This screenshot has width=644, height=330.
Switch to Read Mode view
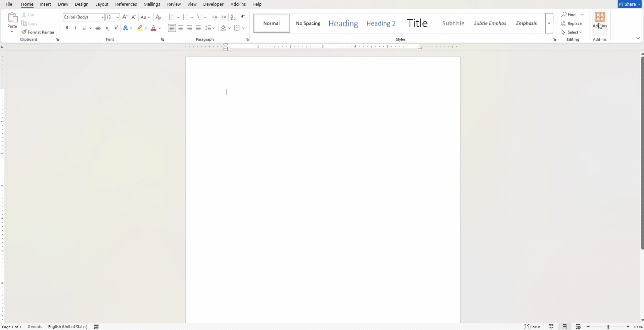pyautogui.click(x=551, y=327)
